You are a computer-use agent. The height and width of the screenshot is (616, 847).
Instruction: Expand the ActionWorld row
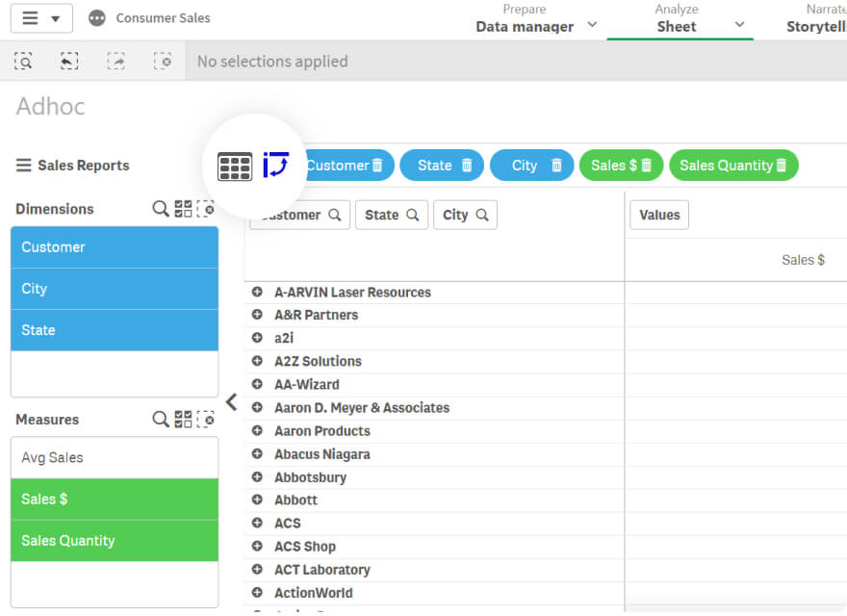[x=257, y=593]
